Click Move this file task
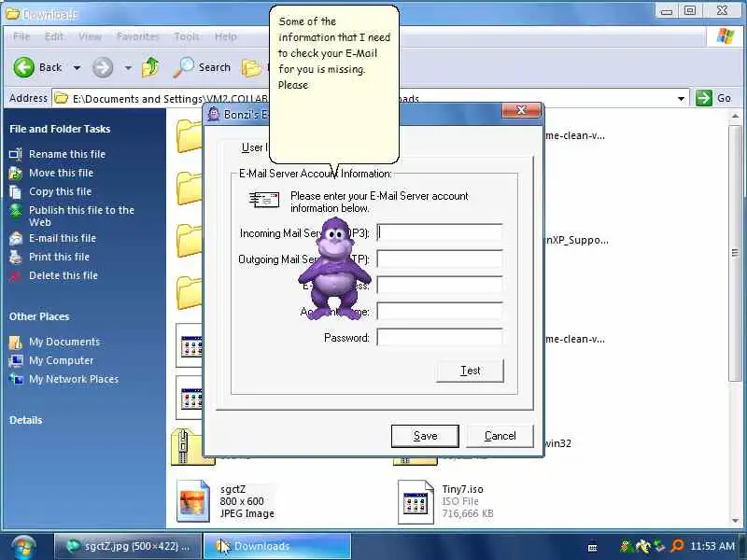The height and width of the screenshot is (560, 747). coord(61,173)
